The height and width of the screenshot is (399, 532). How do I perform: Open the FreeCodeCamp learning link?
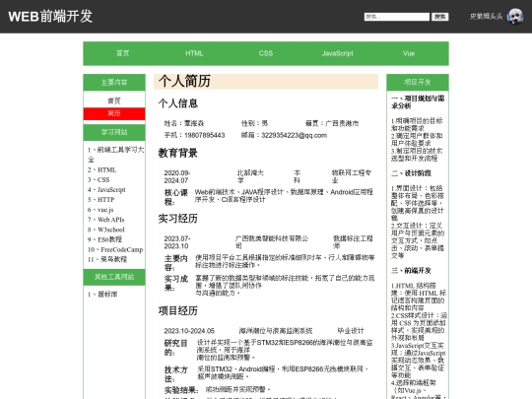[122, 249]
